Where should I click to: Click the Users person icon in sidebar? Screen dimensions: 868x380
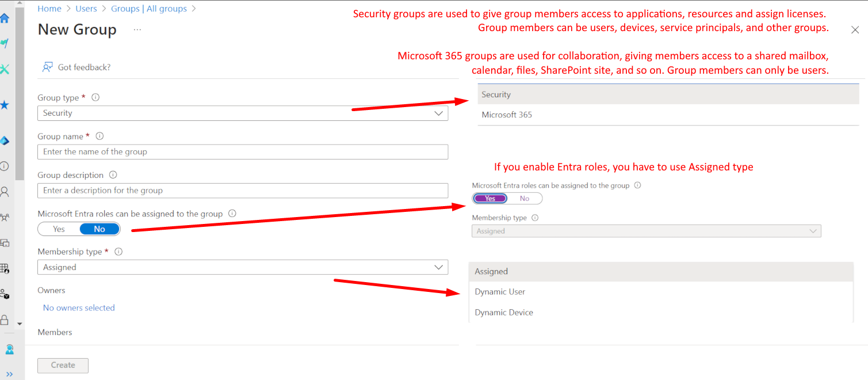tap(5, 192)
